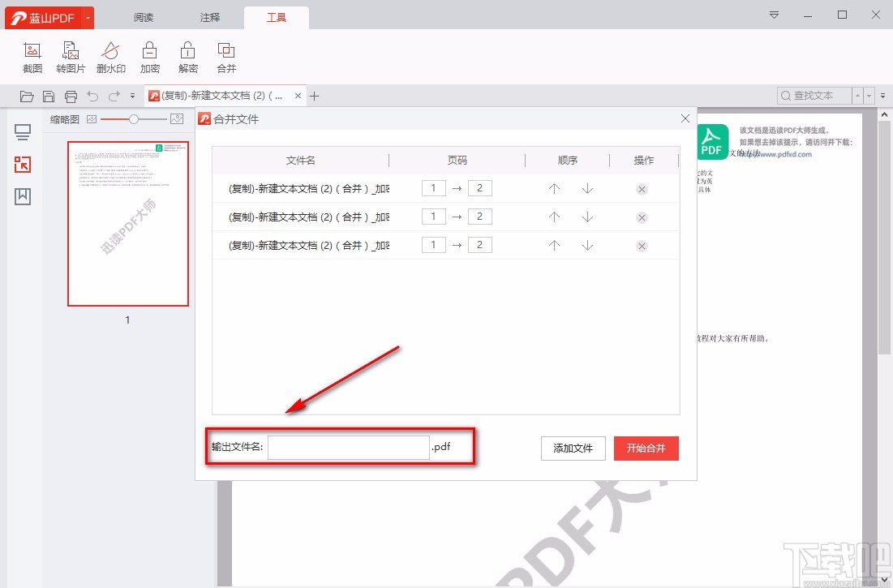Click the save icon in quick toolbar
This screenshot has height=588, width=893.
point(49,97)
